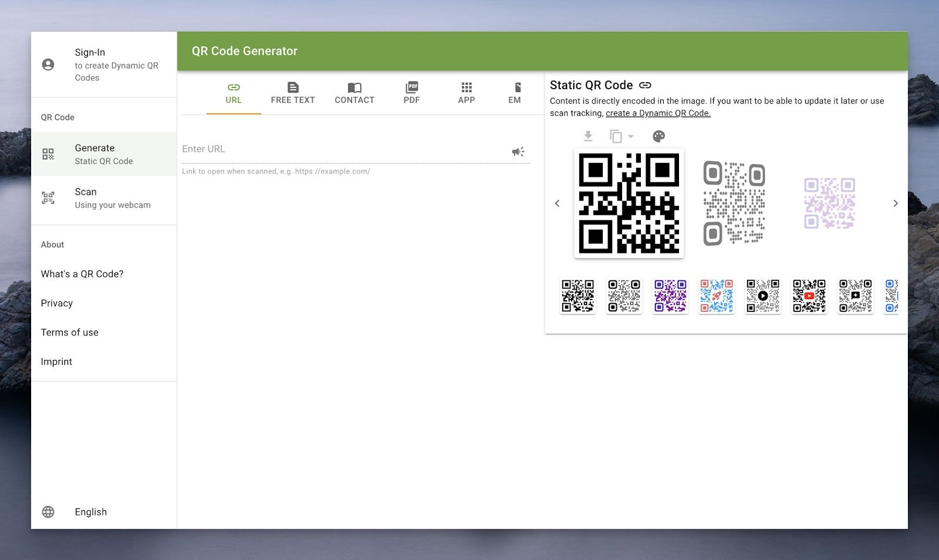
Task: Follow the create a Dynamic QR Code link
Action: tap(658, 113)
